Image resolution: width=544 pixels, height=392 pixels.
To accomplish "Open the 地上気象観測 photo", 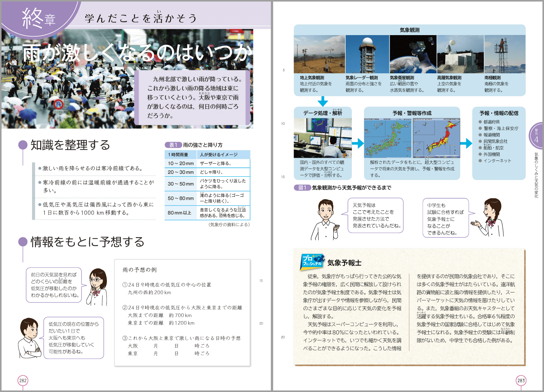I will (x=319, y=54).
